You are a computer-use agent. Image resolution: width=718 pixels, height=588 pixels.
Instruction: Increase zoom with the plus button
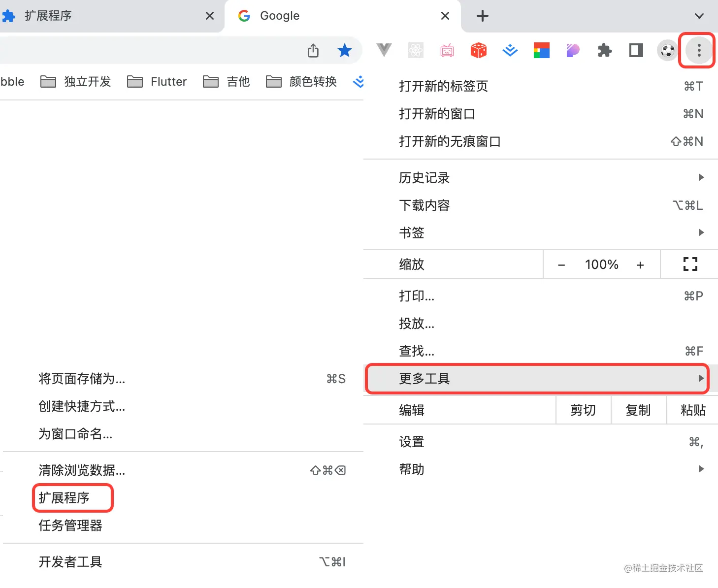click(640, 265)
